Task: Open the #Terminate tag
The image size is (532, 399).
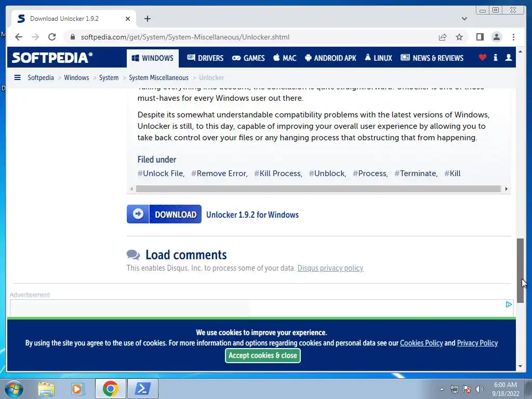Action: 416,174
